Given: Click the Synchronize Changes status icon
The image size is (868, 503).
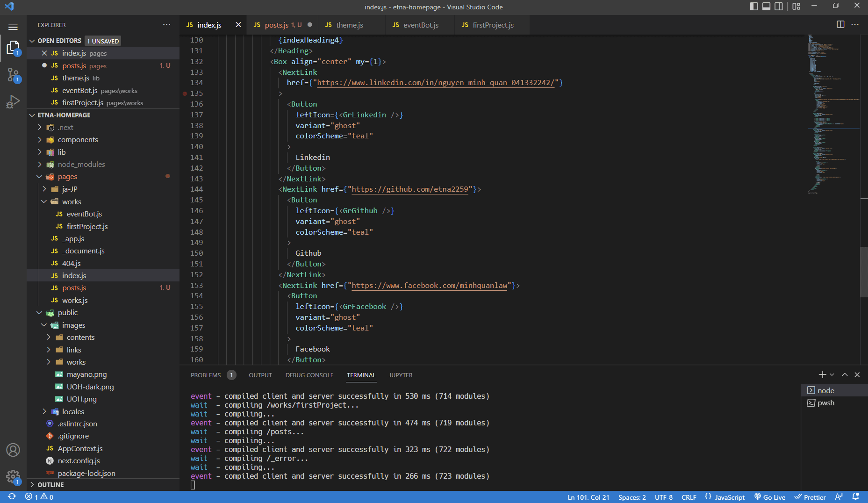Looking at the screenshot, I should pos(12,497).
